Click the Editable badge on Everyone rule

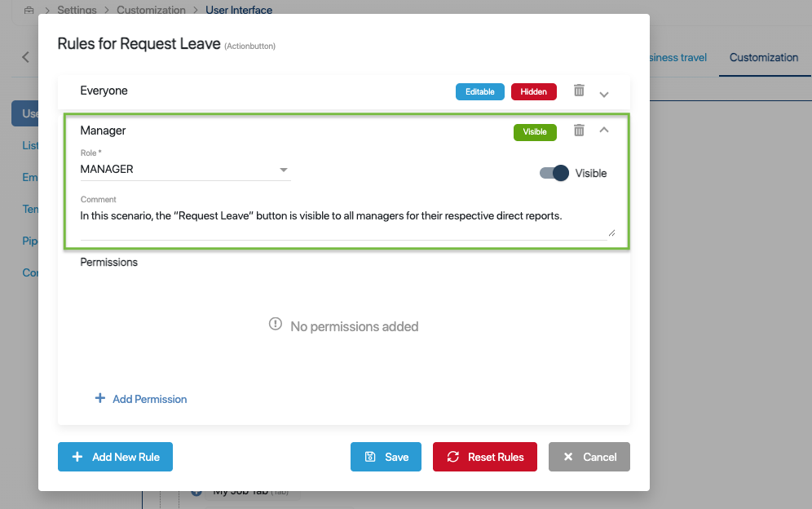(x=479, y=91)
